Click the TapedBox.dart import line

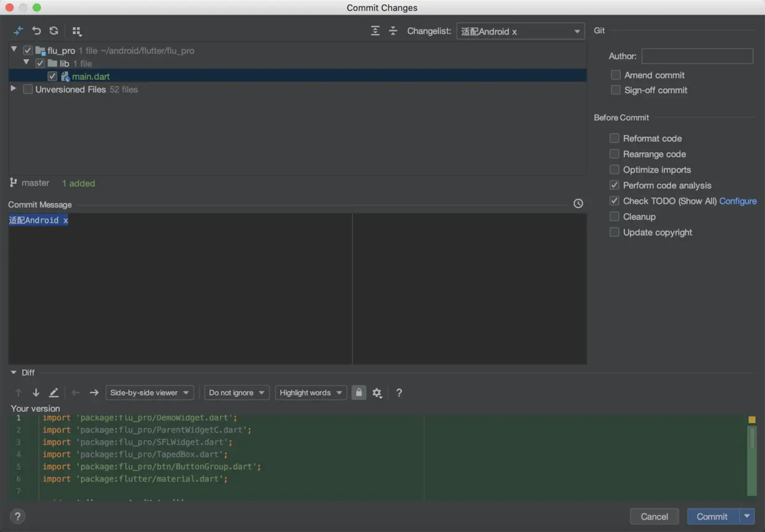tap(135, 454)
